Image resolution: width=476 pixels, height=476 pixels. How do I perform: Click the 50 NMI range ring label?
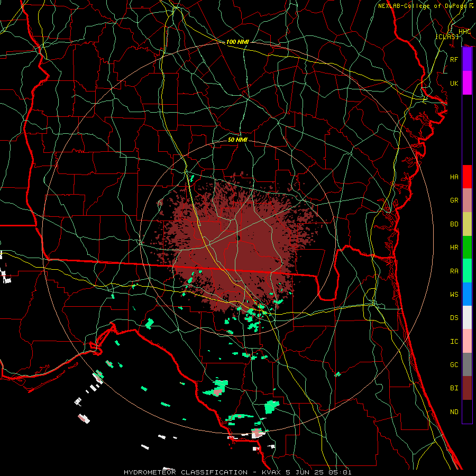[x=237, y=140]
